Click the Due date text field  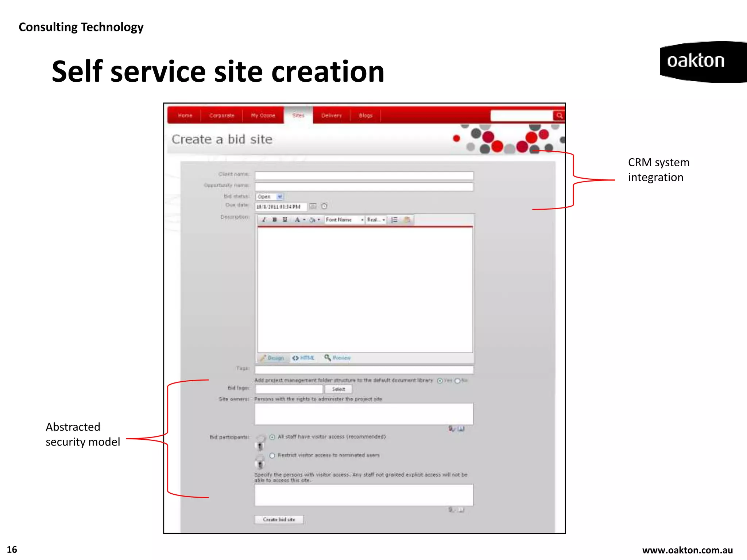tap(281, 207)
